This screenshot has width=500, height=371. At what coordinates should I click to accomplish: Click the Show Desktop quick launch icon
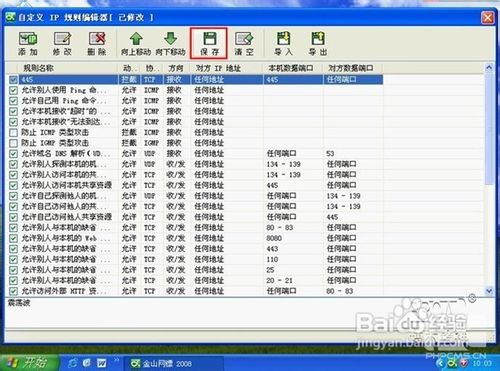click(x=87, y=363)
